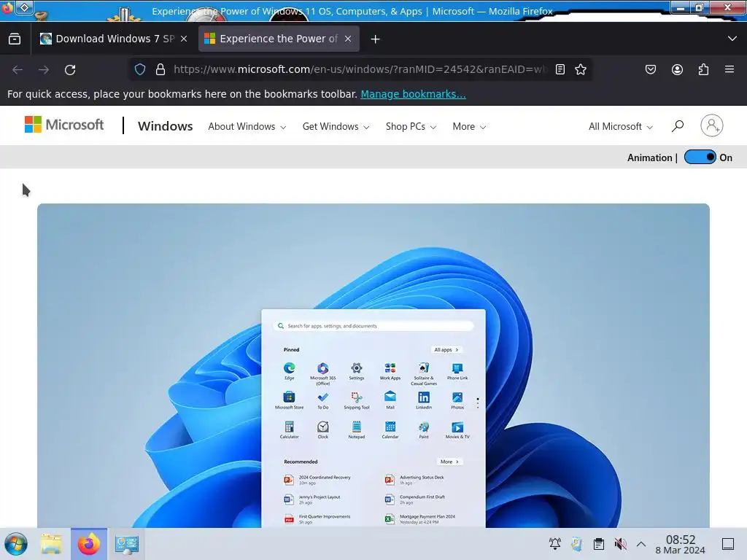Sign in with account avatar icon

[712, 125]
